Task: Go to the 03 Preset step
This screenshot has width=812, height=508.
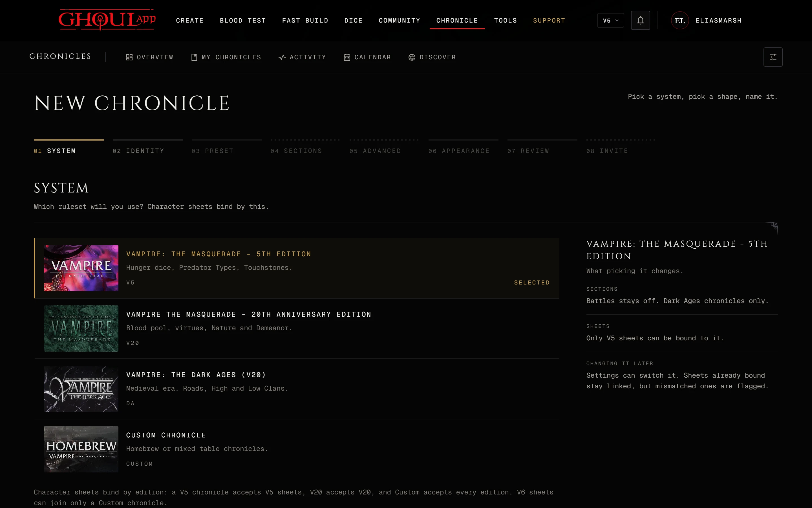Action: 226,147
